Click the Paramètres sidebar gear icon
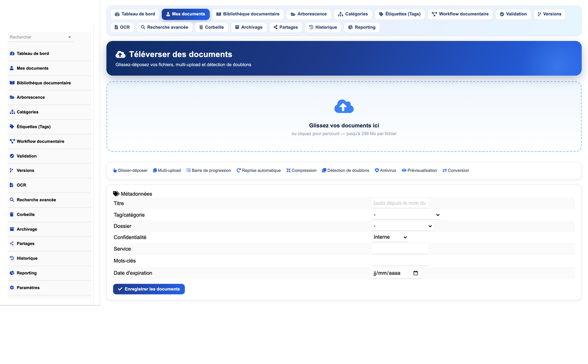This screenshot has height=364, width=588. click(12, 288)
